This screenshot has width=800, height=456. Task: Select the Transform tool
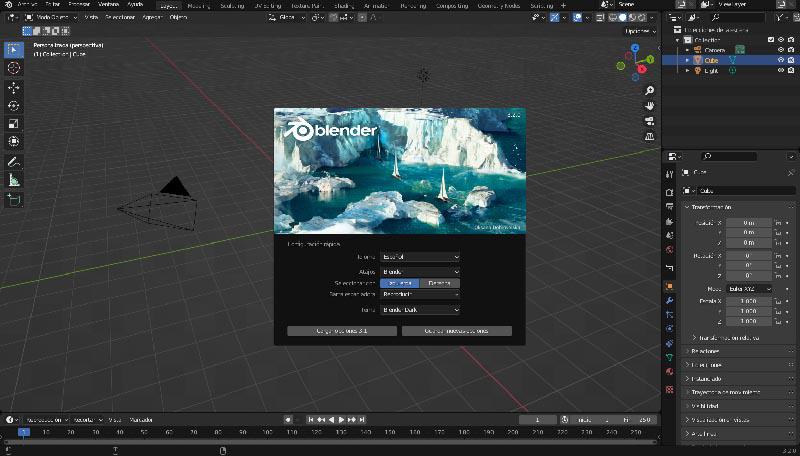(14, 142)
